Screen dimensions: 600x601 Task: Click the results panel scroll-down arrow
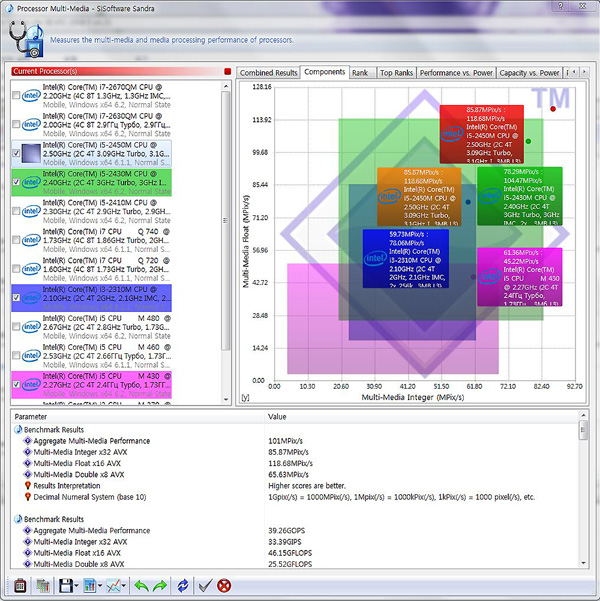click(583, 563)
